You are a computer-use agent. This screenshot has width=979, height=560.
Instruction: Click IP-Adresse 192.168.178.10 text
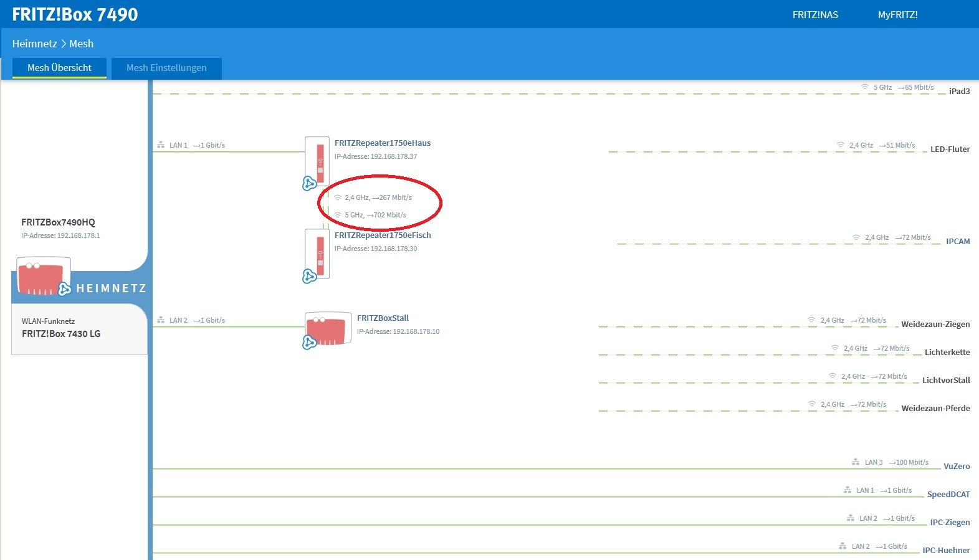click(398, 331)
